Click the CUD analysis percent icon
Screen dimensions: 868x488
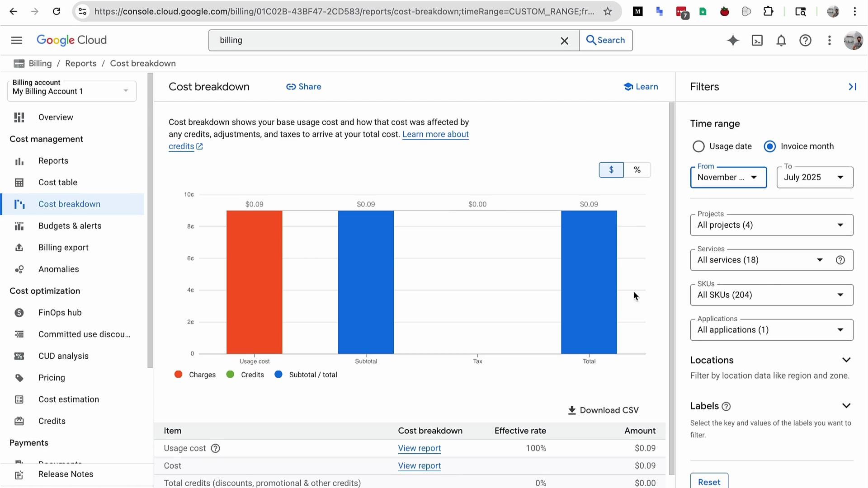point(19,356)
